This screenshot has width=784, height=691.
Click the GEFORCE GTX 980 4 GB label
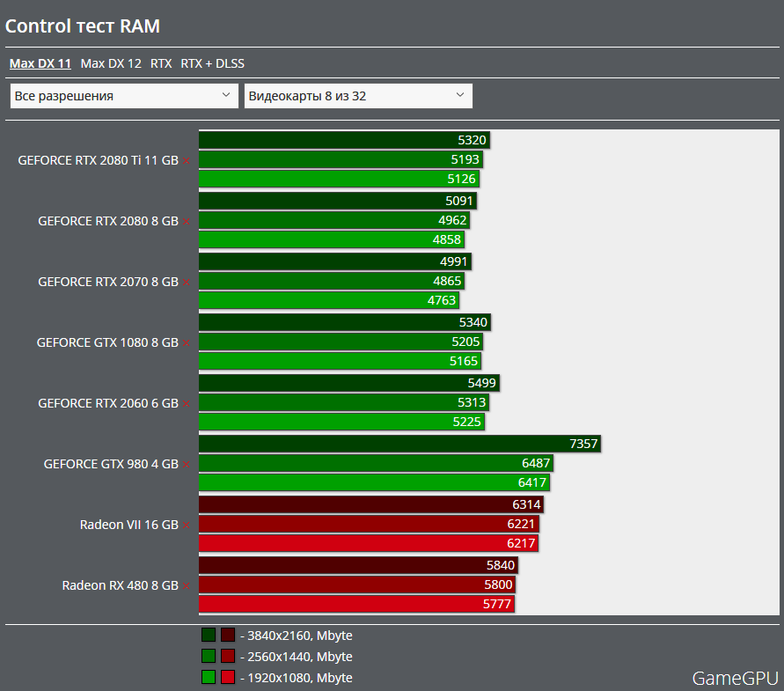[111, 465]
